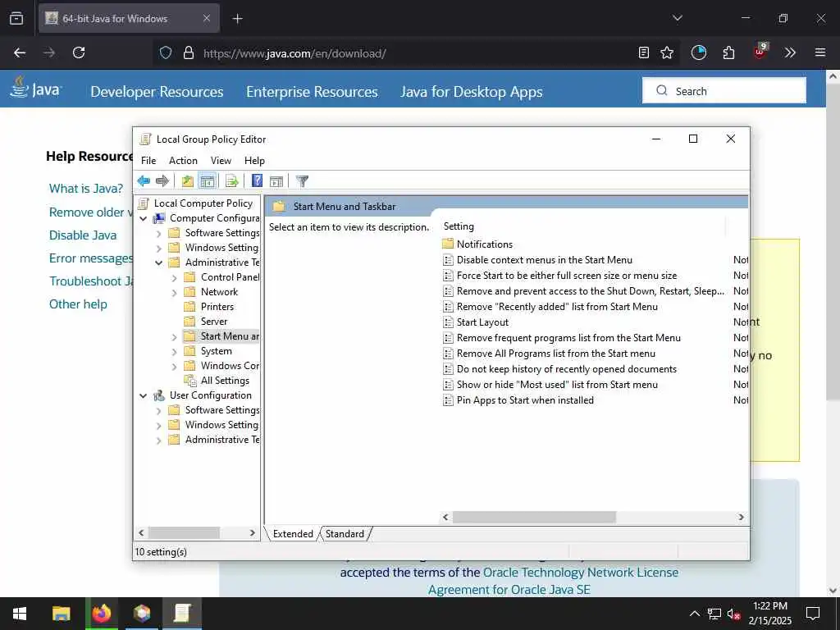Toggle the Show/Hide Action Pane icon
Viewport: 840px width, 630px height.
click(276, 181)
